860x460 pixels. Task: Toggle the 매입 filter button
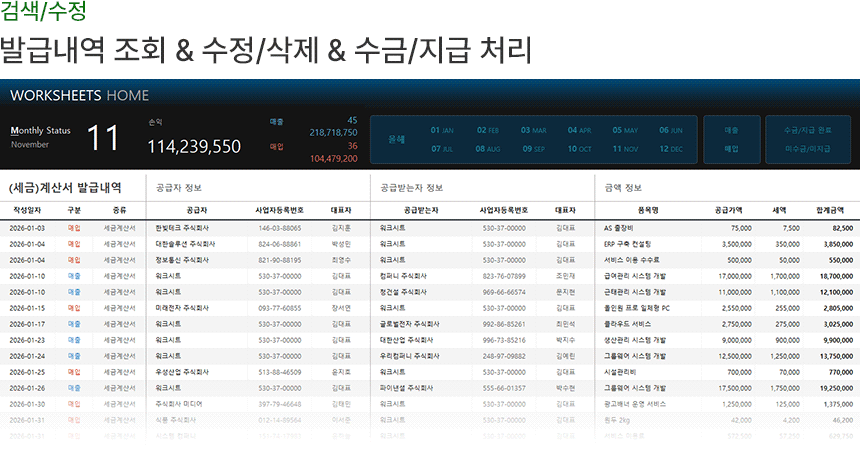pos(731,149)
